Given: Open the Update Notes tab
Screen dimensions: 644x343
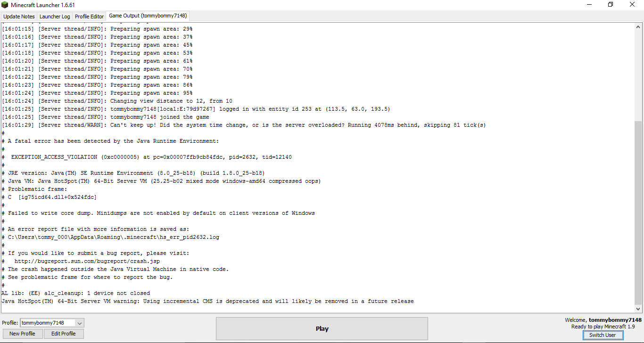Looking at the screenshot, I should 19,16.
